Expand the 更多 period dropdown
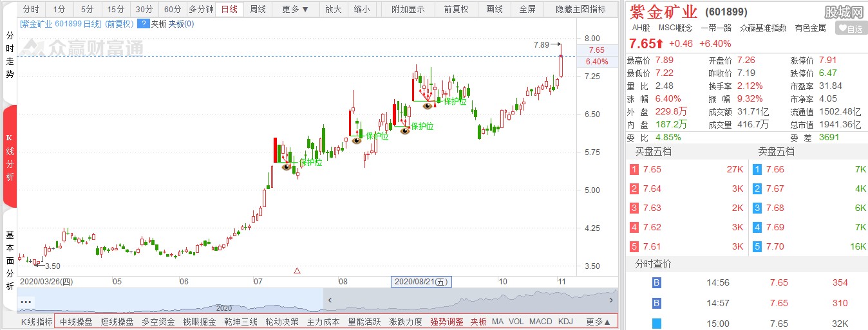 pyautogui.click(x=296, y=10)
